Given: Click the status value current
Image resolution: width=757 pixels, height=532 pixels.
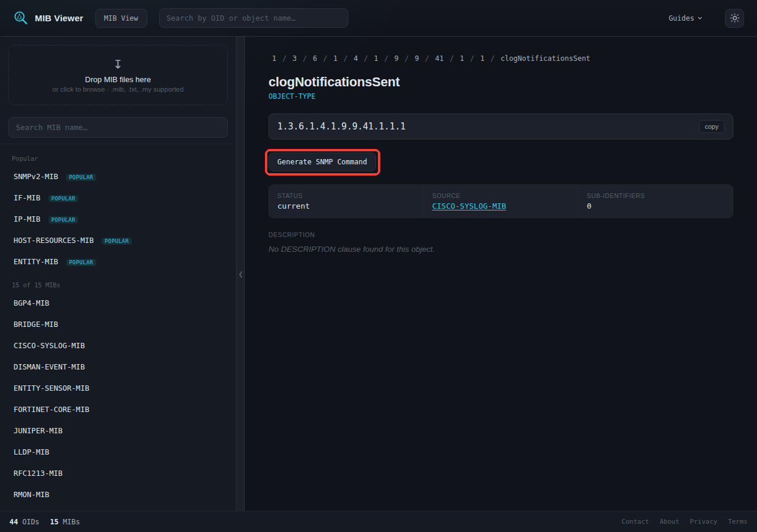Looking at the screenshot, I should click(293, 206).
